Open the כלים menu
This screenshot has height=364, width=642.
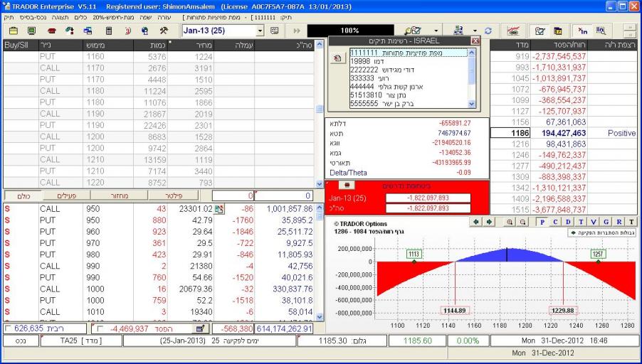click(80, 16)
